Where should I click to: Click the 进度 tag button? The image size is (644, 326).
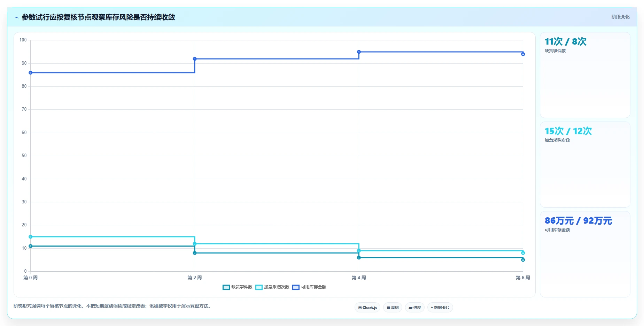(x=415, y=308)
